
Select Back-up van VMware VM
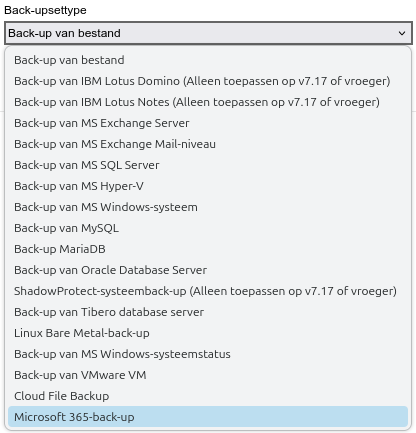click(x=208, y=375)
